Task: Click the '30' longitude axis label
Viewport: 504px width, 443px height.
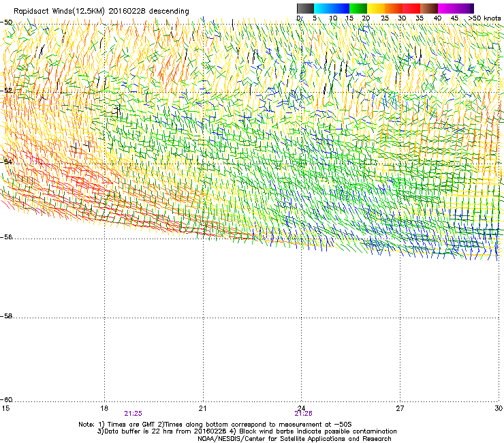Action: pyautogui.click(x=499, y=408)
